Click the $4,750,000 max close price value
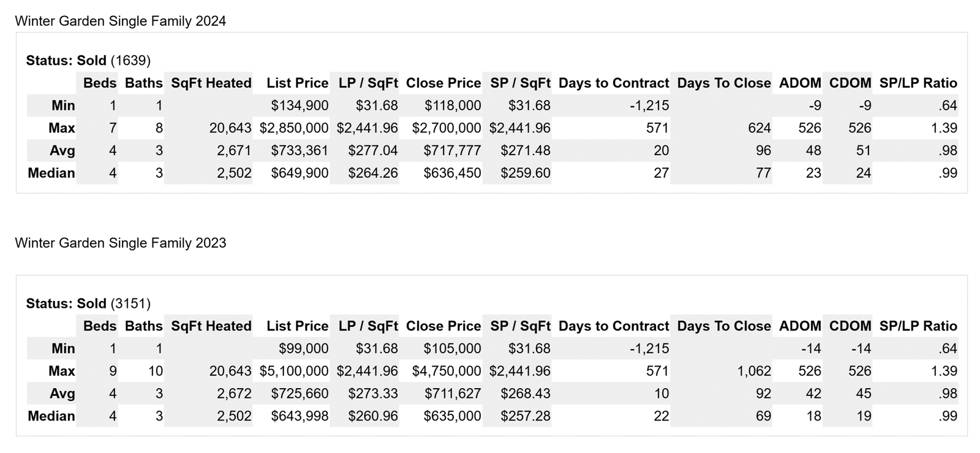The height and width of the screenshot is (453, 980). tap(446, 371)
